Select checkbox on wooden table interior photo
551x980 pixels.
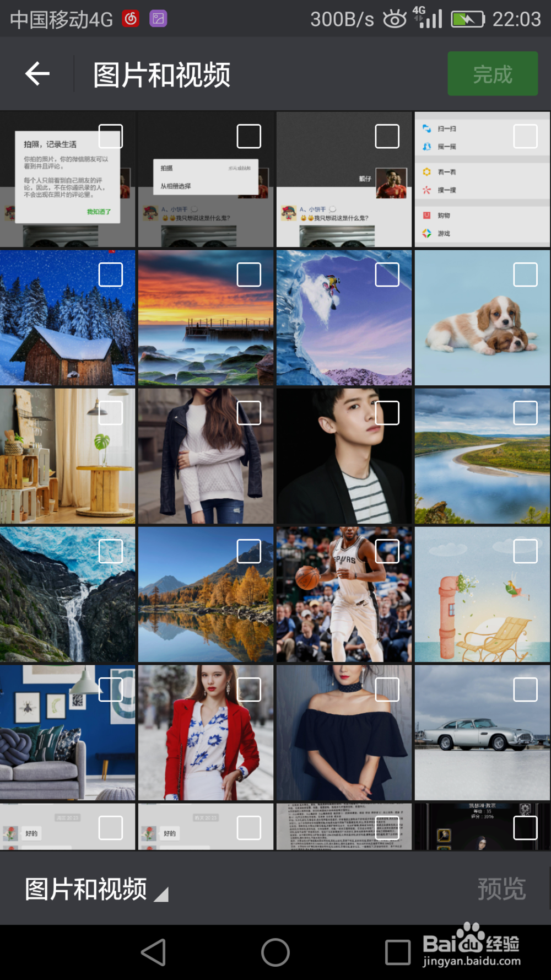click(111, 413)
